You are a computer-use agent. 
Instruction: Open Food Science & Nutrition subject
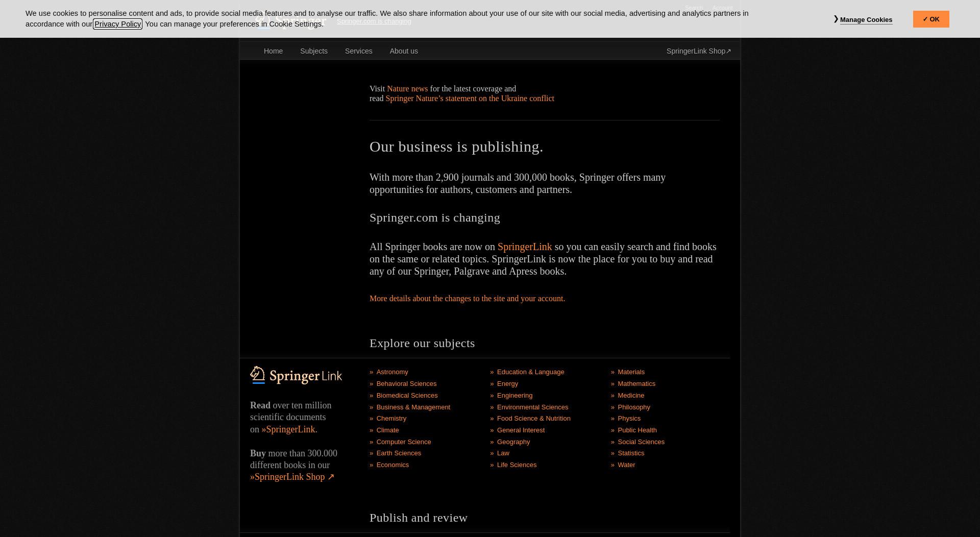(x=533, y=419)
